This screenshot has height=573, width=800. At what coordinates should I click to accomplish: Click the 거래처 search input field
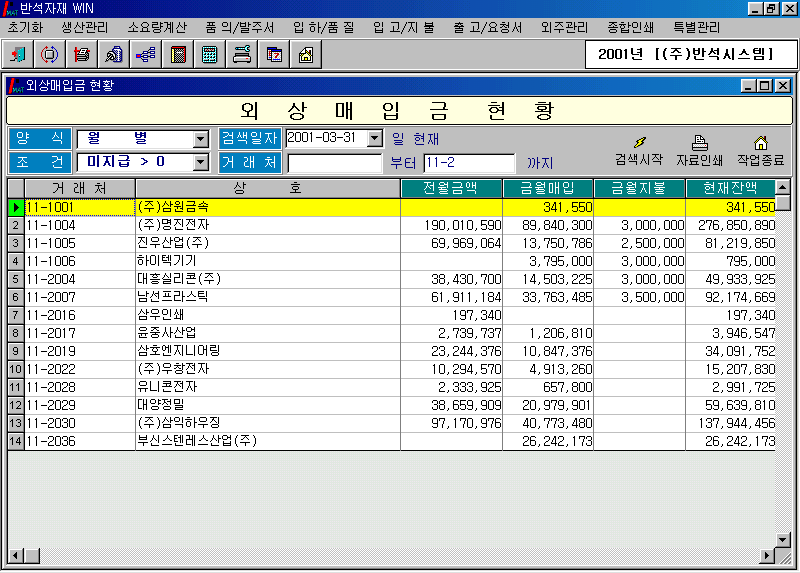(x=335, y=162)
